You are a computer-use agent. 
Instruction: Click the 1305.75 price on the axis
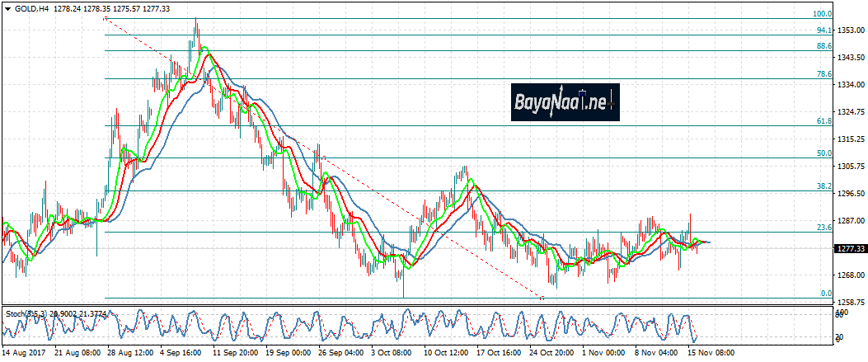(x=850, y=167)
